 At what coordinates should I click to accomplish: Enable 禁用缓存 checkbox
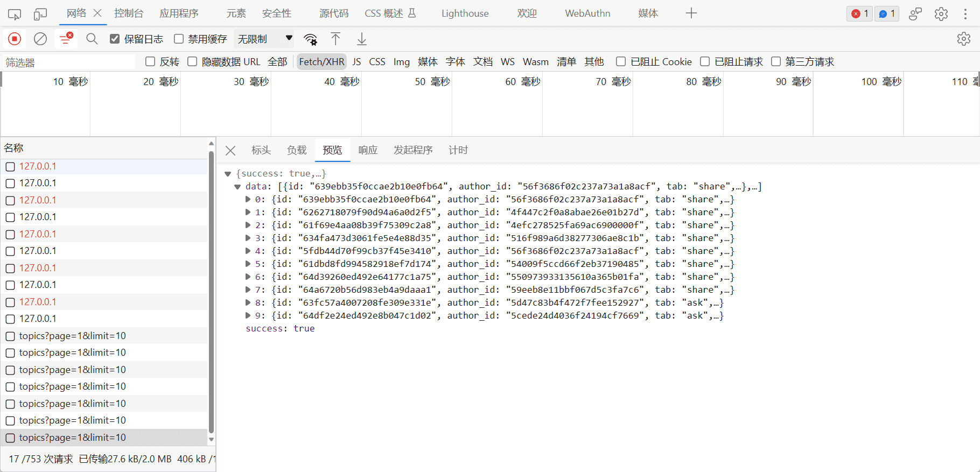pyautogui.click(x=179, y=39)
